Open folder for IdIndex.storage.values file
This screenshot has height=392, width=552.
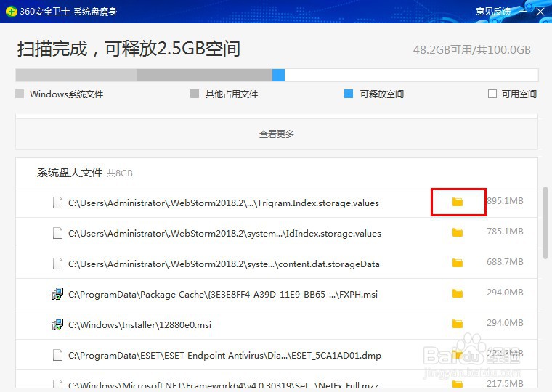(458, 232)
